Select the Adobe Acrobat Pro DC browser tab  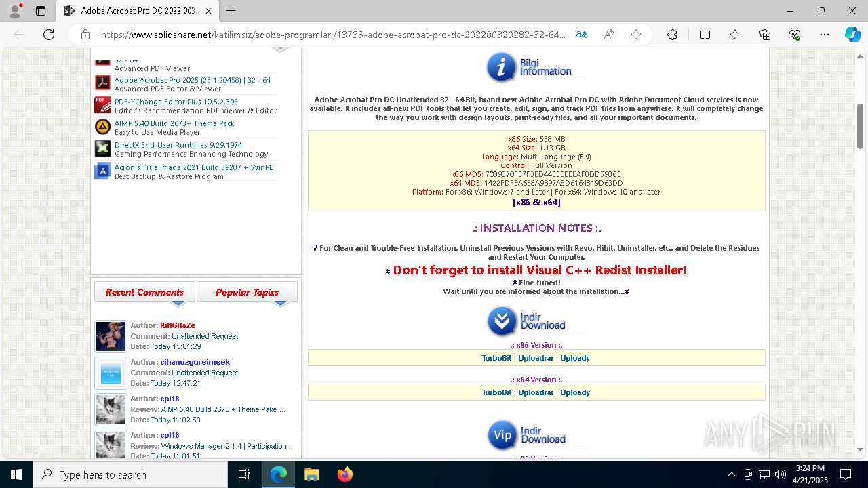[x=137, y=11]
